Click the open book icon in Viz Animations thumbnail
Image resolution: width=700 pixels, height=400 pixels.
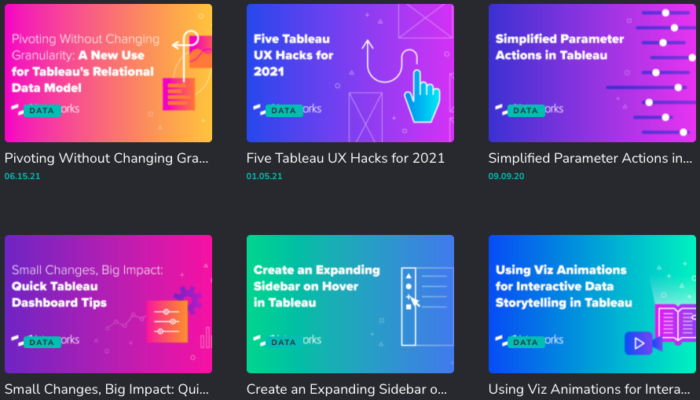pos(674,323)
